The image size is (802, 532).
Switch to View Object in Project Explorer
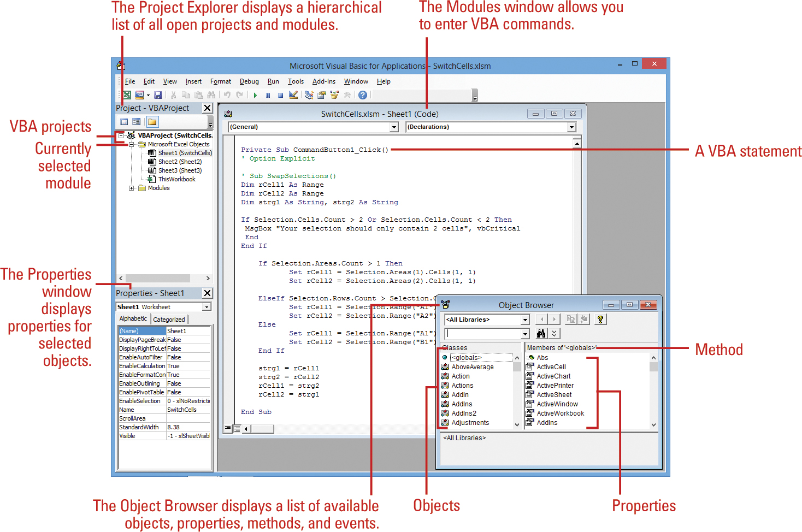coord(137,122)
